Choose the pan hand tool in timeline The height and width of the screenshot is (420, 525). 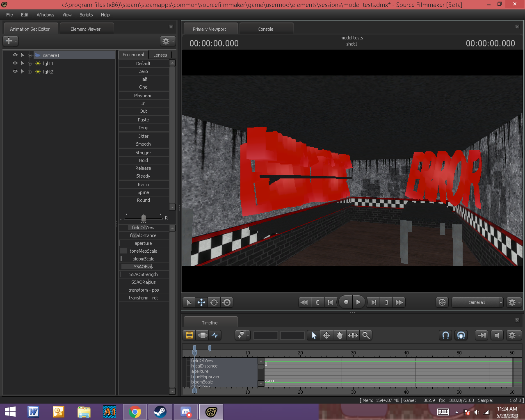pyautogui.click(x=340, y=335)
